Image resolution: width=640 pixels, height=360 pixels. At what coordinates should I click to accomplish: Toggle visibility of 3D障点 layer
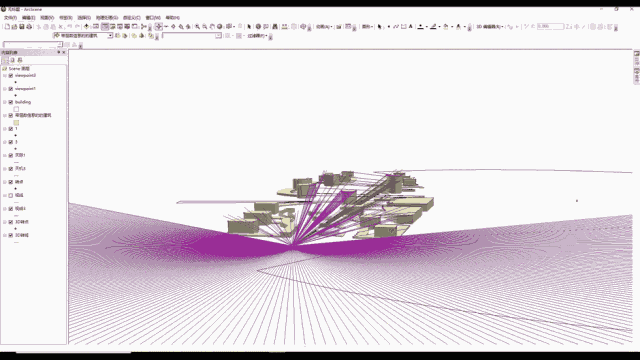point(11,222)
